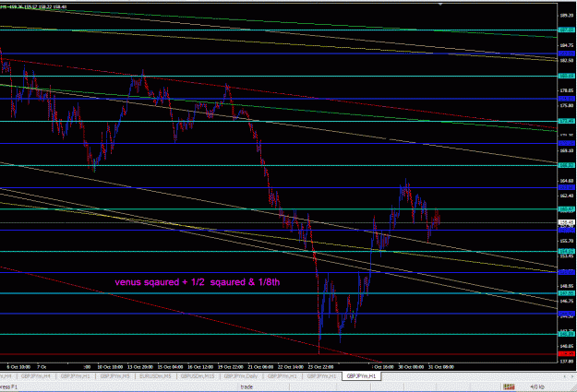Click time axis label 10 Oct 18:00
Image resolution: width=577 pixels, height=392 pixels.
[110, 367]
